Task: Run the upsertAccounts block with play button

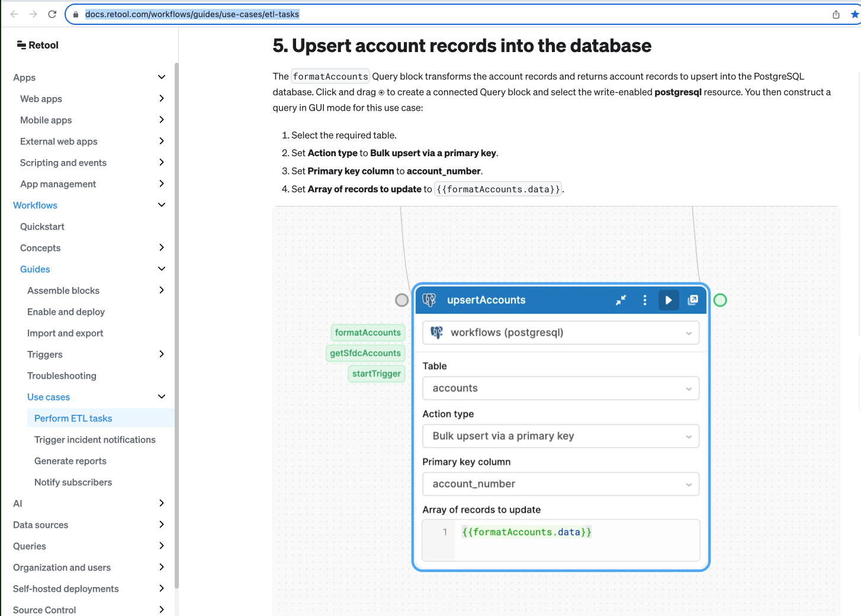Action: point(669,300)
